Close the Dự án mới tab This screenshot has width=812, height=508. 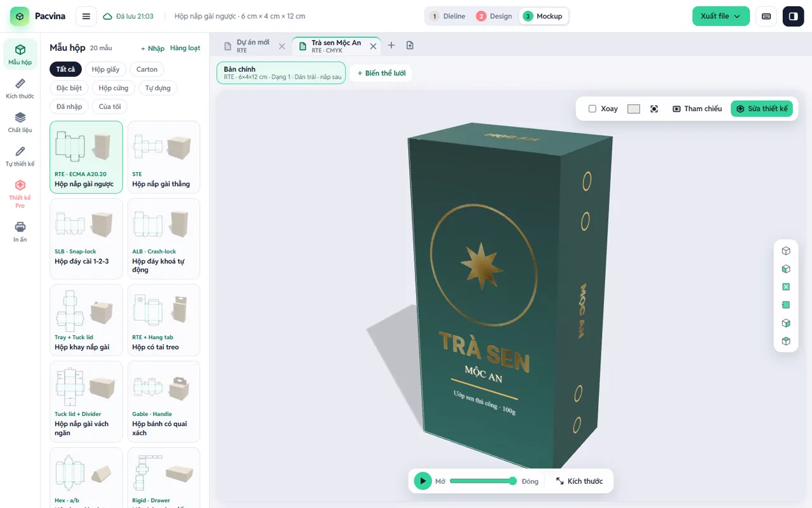point(282,46)
